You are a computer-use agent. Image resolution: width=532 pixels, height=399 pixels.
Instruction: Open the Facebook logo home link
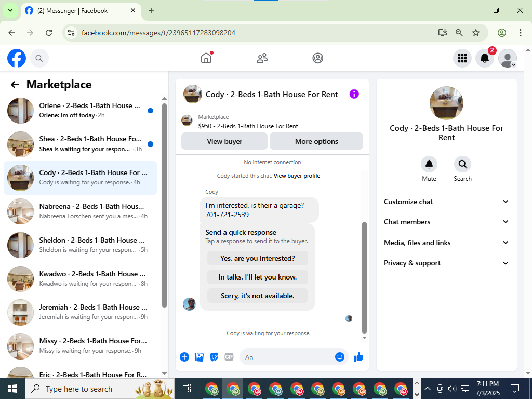[x=17, y=58]
